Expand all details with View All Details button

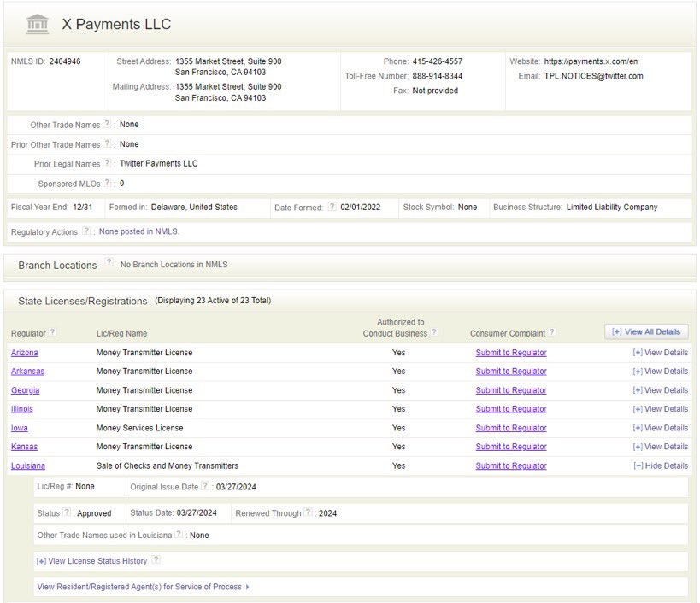tap(646, 332)
